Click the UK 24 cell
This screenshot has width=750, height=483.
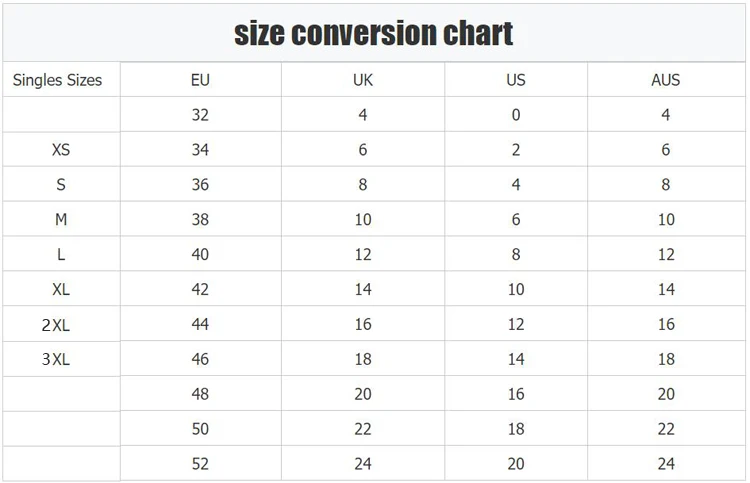click(x=363, y=464)
